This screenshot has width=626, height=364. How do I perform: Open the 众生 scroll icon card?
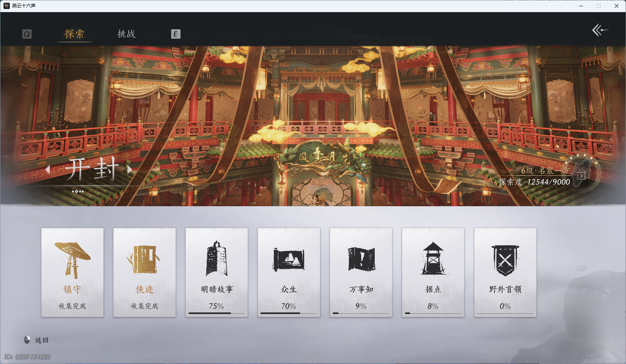click(x=289, y=258)
